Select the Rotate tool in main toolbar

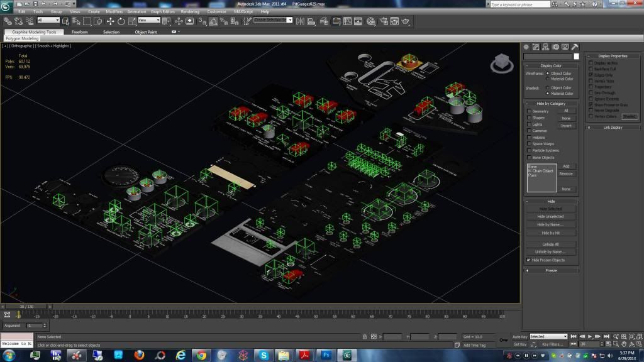[x=120, y=21]
